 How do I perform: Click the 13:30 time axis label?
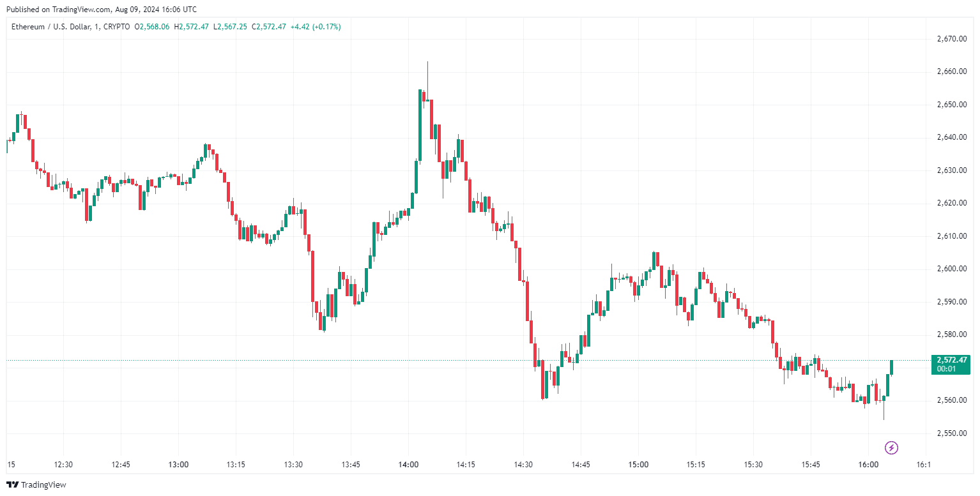[293, 465]
